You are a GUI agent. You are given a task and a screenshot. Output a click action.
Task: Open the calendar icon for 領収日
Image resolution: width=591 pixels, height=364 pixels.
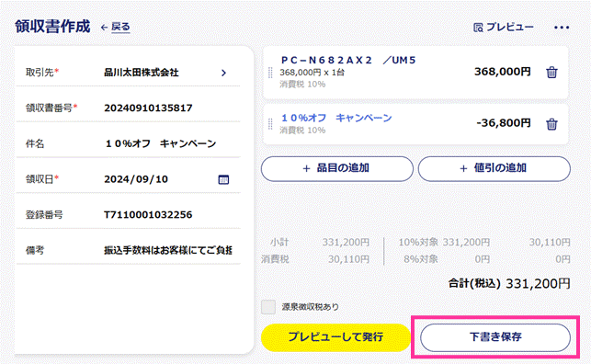coord(223,179)
